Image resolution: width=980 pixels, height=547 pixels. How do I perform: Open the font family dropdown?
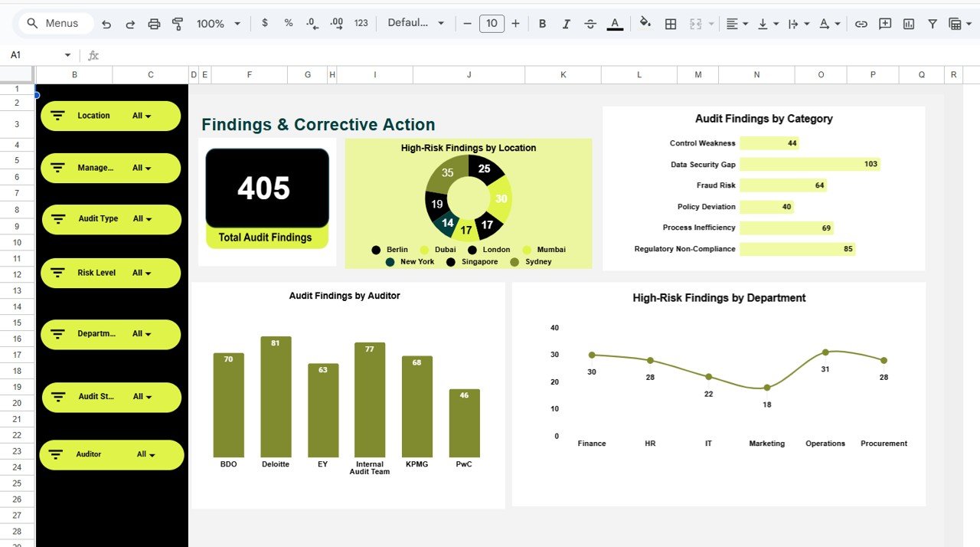click(x=413, y=24)
